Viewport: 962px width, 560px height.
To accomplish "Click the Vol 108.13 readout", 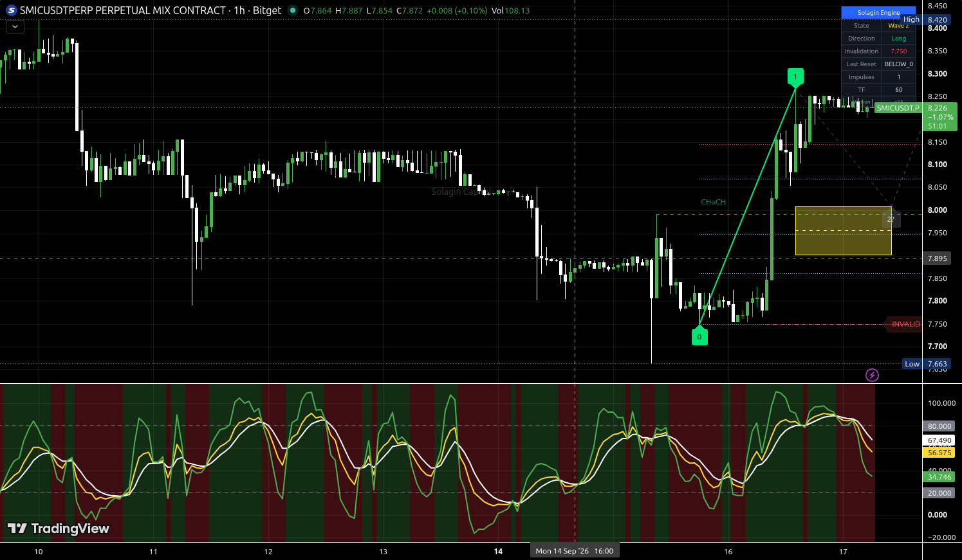I will [x=510, y=10].
